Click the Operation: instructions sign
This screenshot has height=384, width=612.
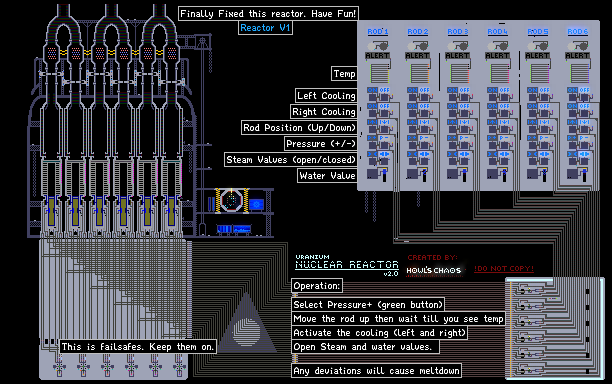point(317,286)
